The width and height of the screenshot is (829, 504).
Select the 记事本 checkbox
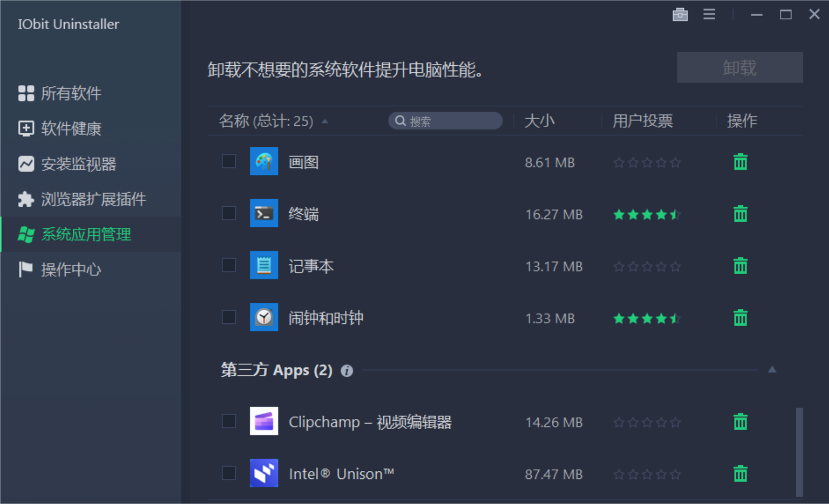tap(229, 265)
